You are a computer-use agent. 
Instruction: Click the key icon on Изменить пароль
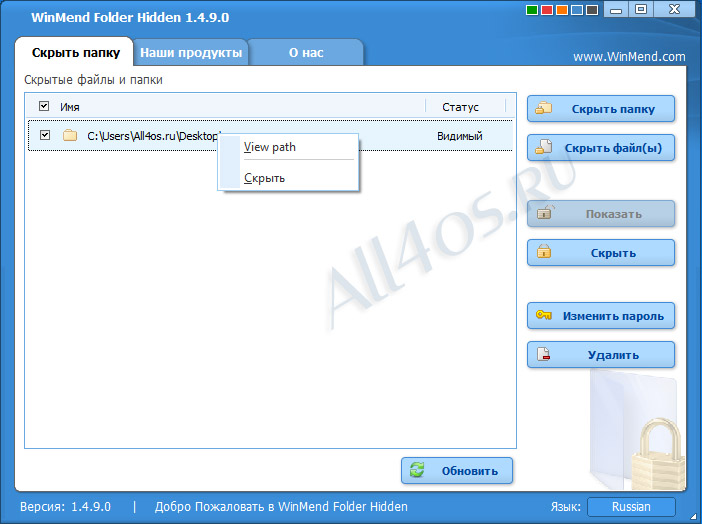[x=544, y=315]
